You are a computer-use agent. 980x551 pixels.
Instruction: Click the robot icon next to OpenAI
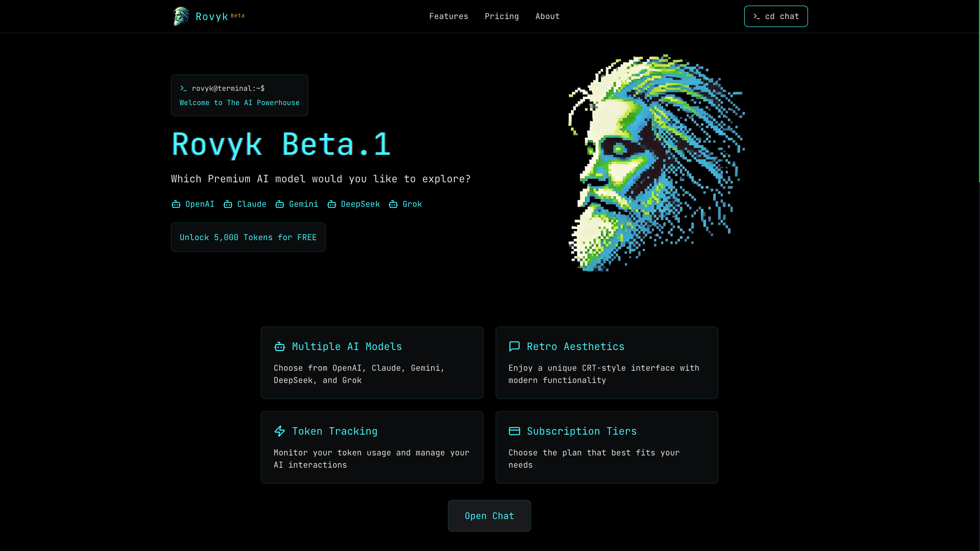[x=175, y=204]
